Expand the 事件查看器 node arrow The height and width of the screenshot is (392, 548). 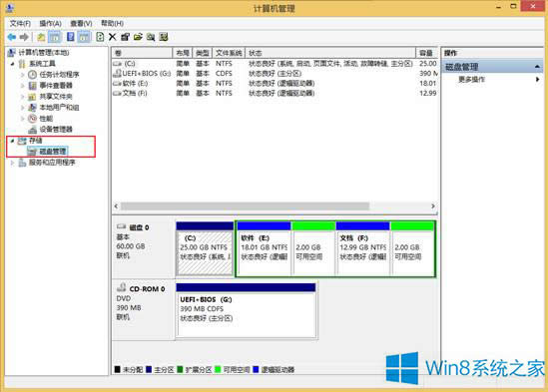[22, 85]
